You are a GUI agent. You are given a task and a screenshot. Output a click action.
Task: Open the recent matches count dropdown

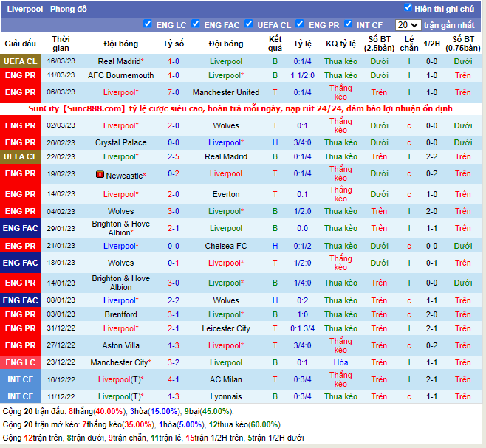coord(408,25)
